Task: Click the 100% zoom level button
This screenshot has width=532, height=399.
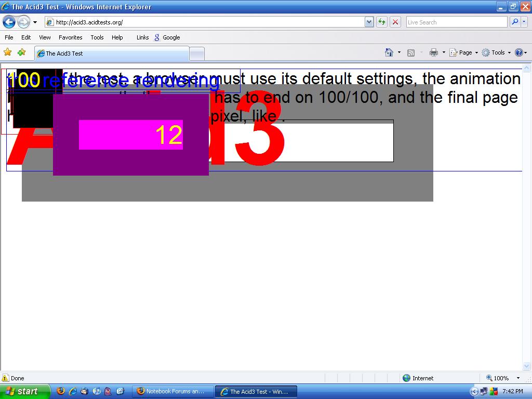Action: [x=497, y=378]
